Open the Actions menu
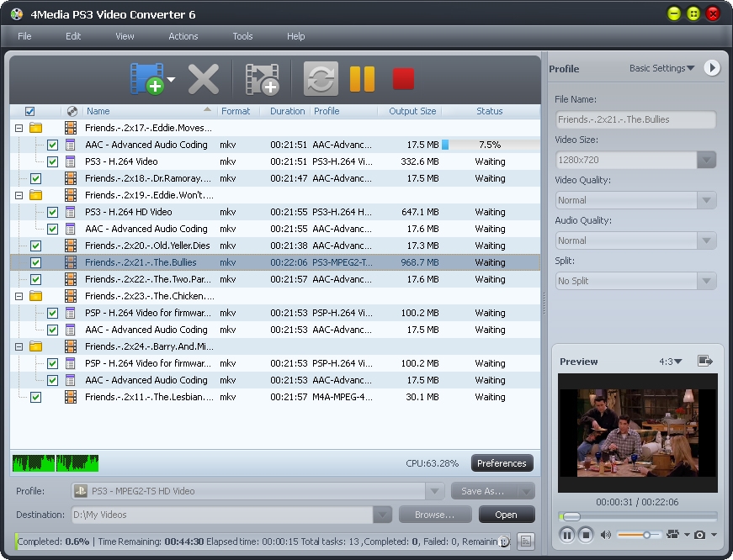The image size is (733, 560). coord(183,36)
